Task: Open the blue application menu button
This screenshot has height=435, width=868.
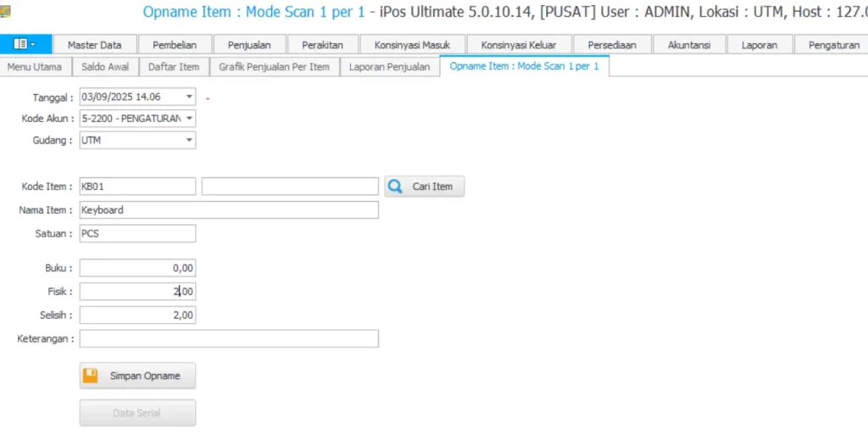Action: [x=25, y=45]
